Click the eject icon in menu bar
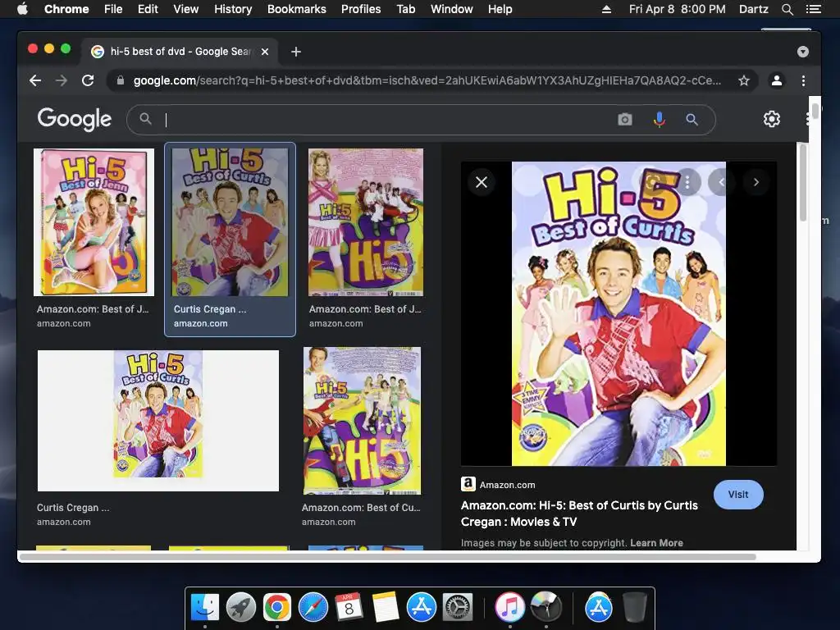This screenshot has width=840, height=630. tap(606, 9)
